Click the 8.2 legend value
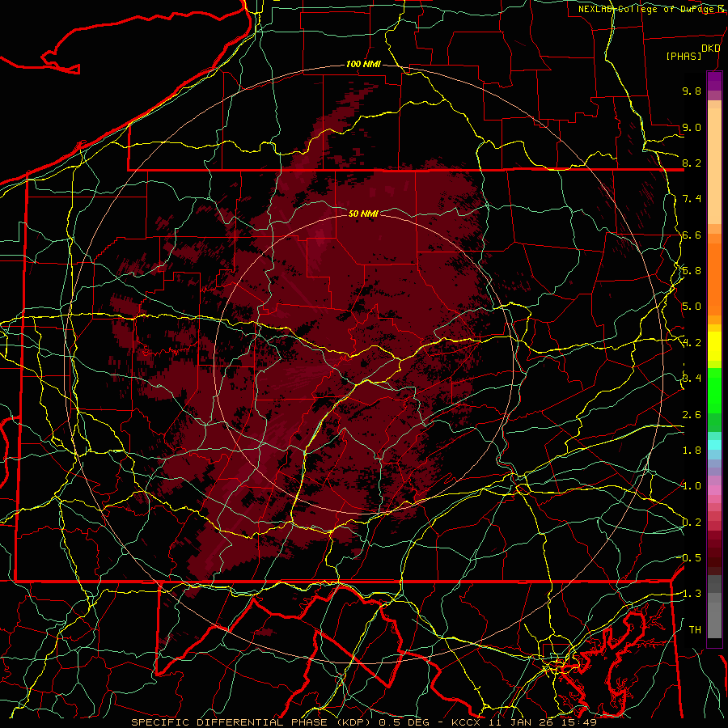This screenshot has height=728, width=728. point(692,163)
